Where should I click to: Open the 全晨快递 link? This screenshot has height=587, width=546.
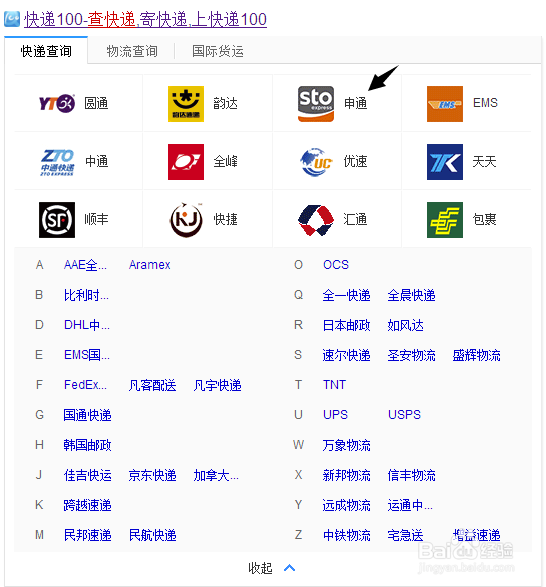[412, 295]
